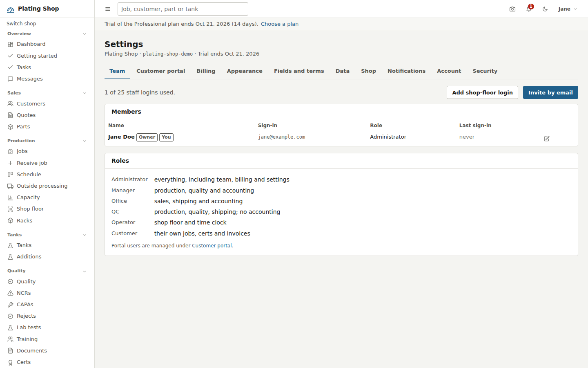Screen dimensions: 588x368
Task: Open CAPAs wrench item
Action: click(x=47, y=305)
